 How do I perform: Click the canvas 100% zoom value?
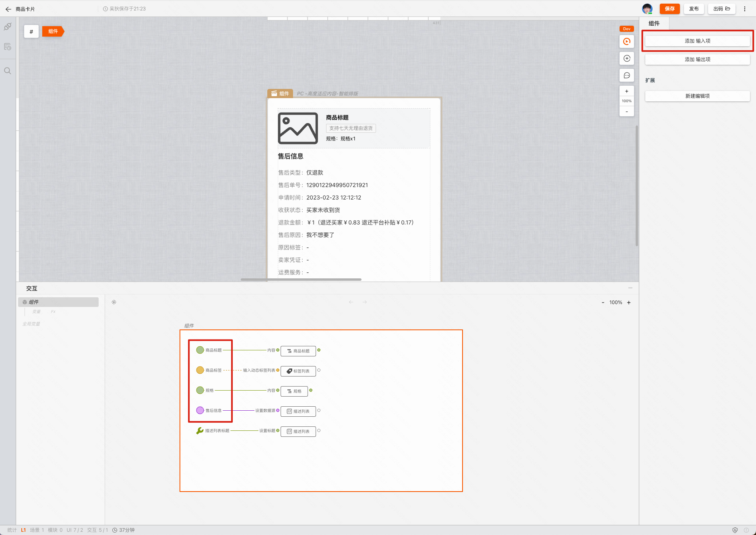click(x=627, y=101)
